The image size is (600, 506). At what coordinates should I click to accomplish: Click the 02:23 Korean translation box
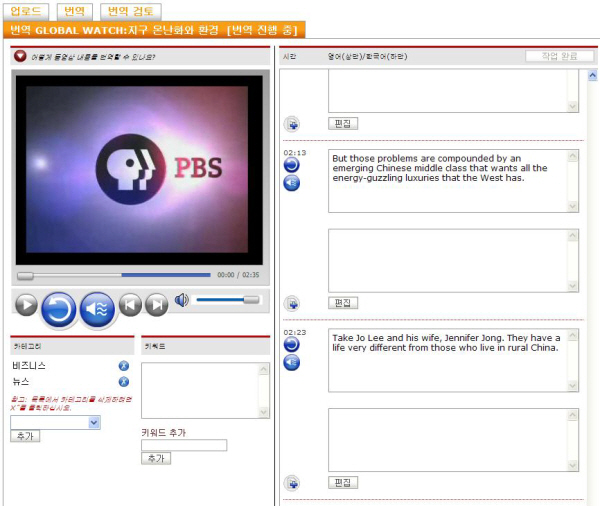point(453,440)
